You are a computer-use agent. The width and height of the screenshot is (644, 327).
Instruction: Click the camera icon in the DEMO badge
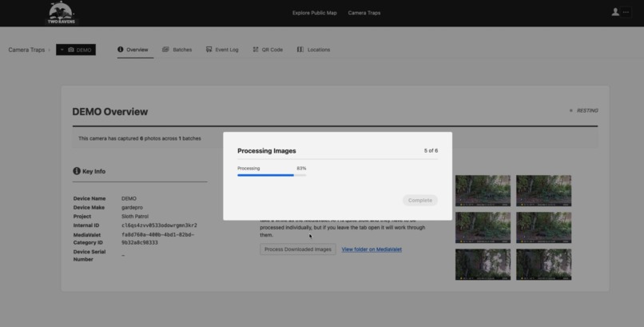[71, 50]
